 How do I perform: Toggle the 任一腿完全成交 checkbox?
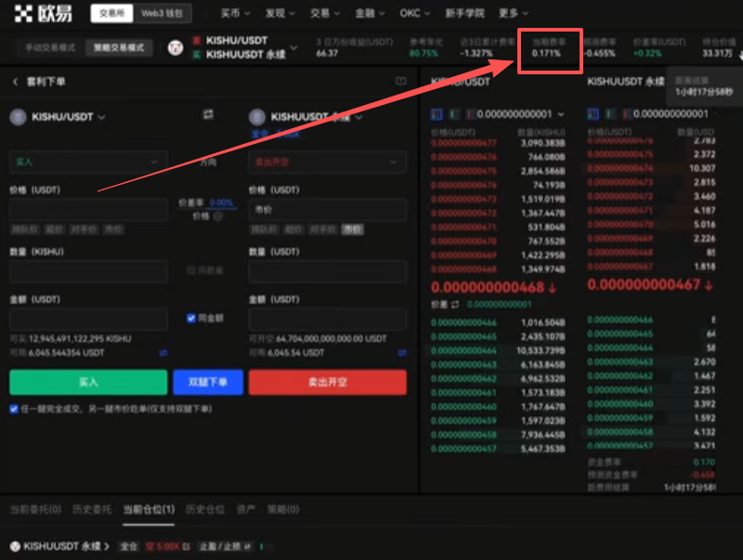[x=14, y=409]
